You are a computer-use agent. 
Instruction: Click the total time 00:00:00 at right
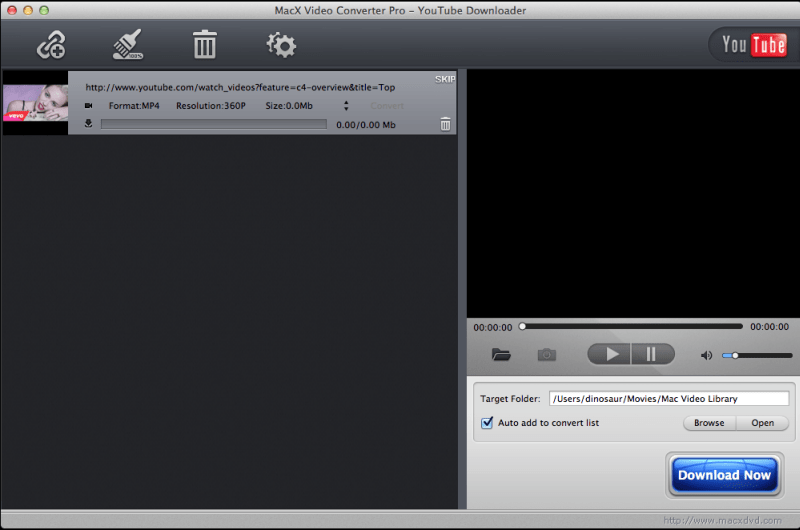pos(769,326)
